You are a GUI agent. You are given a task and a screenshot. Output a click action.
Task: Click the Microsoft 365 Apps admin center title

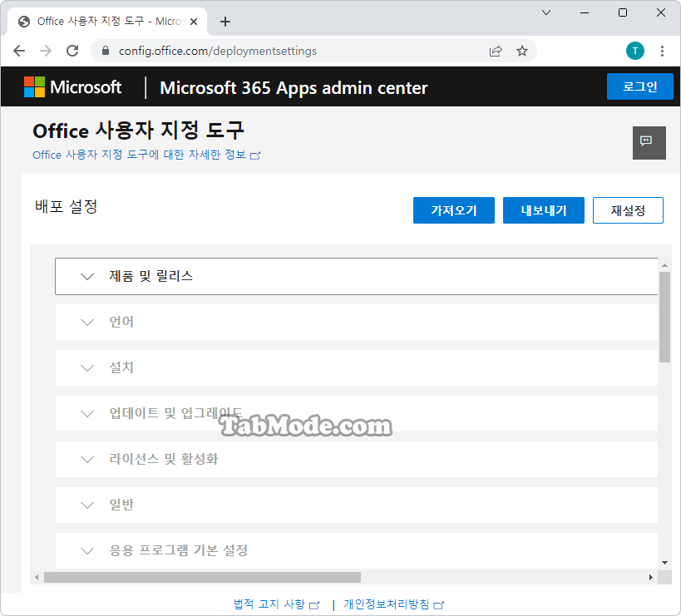pos(294,87)
